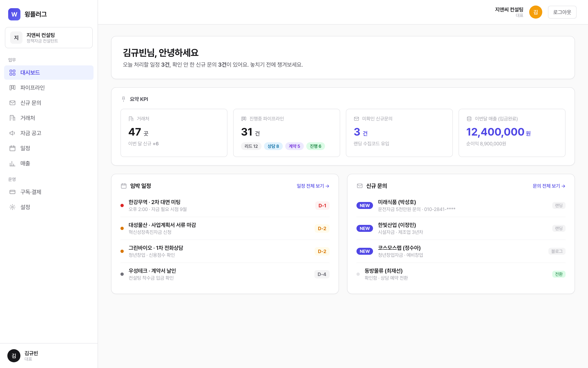This screenshot has height=368, width=588.
Task: Click the 매출 bar chart icon
Action: [12, 163]
